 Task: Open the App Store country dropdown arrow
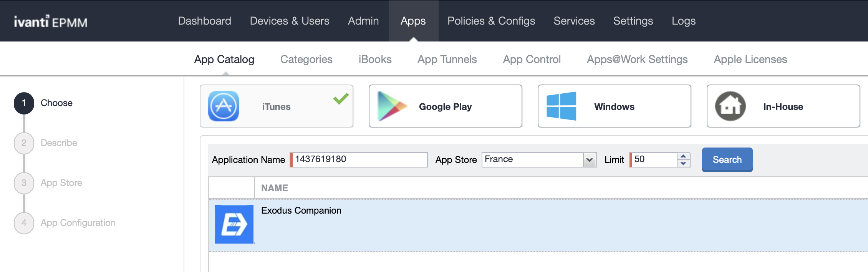coord(590,159)
